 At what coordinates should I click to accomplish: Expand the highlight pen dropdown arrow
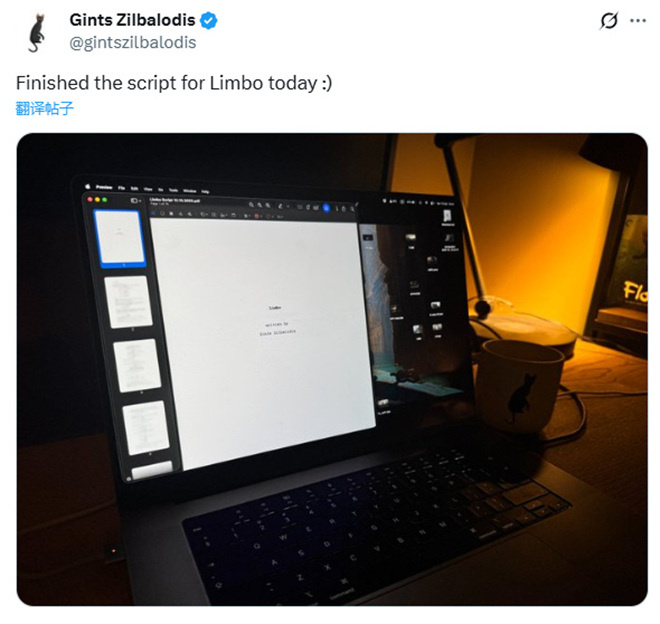coord(288,206)
